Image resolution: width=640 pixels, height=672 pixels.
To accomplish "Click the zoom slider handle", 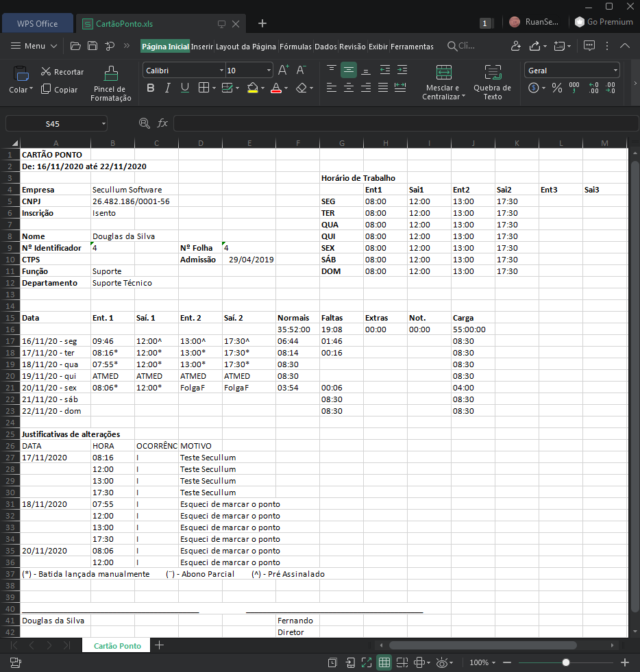I will click(566, 662).
